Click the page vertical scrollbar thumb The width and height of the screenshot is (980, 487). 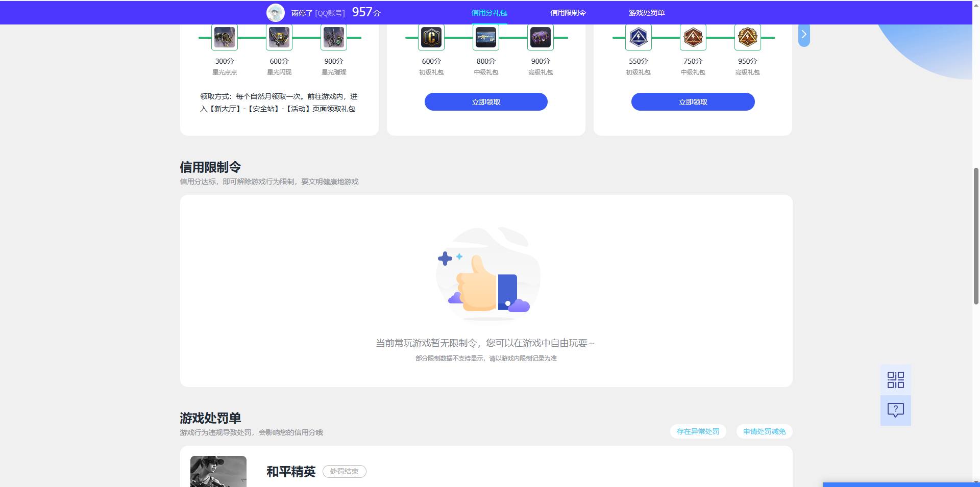(x=976, y=236)
